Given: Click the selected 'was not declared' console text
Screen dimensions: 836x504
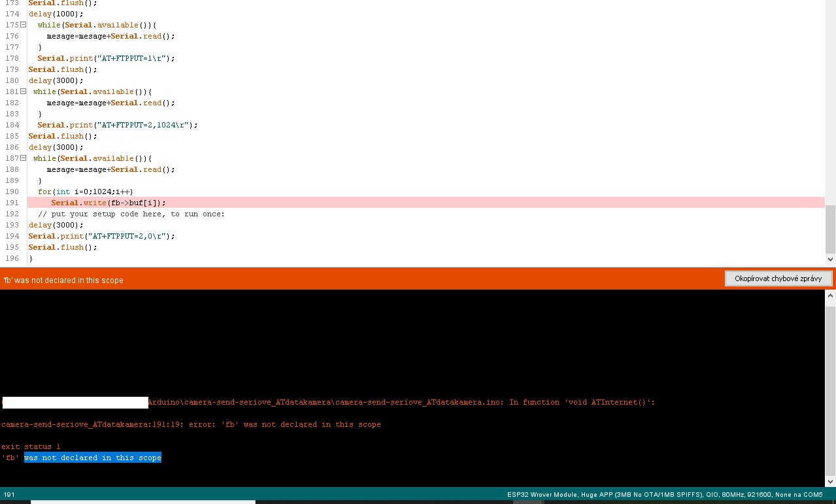Looking at the screenshot, I should click(x=92, y=458).
